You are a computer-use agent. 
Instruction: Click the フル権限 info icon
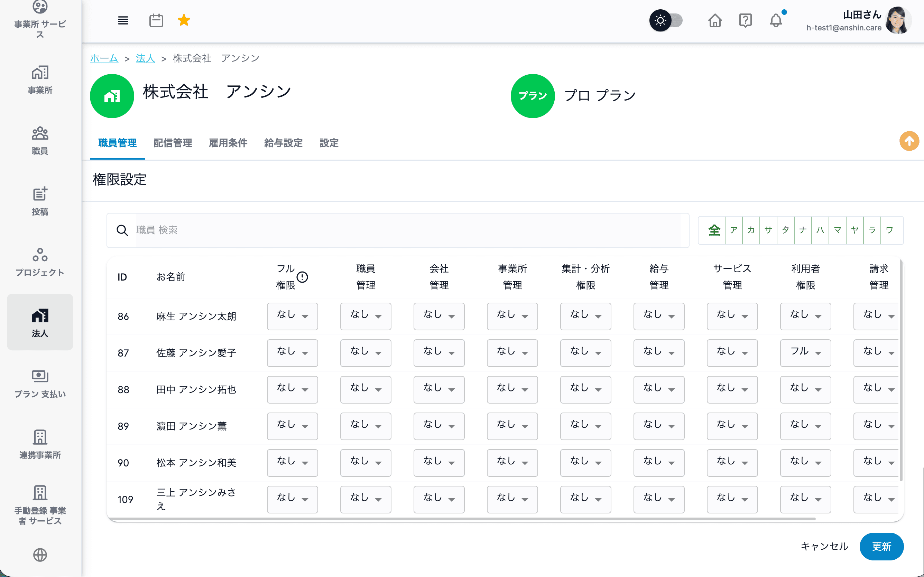(302, 277)
